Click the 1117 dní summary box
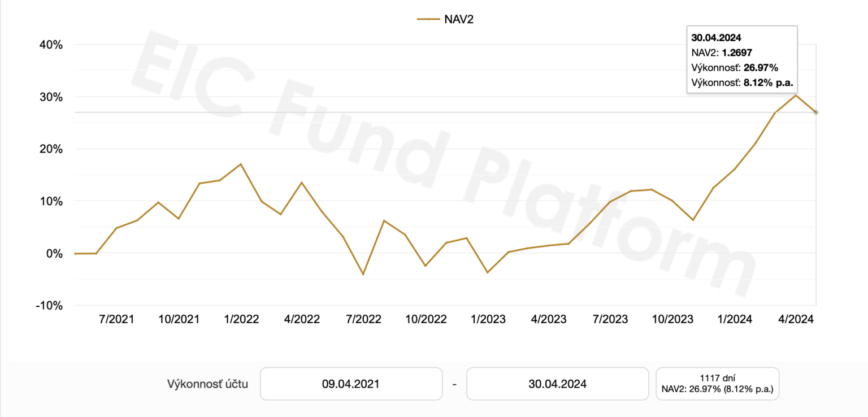868x417 pixels. (717, 384)
